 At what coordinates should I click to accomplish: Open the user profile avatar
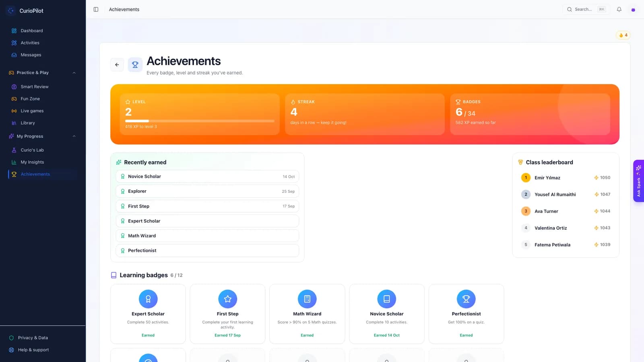[x=633, y=10]
